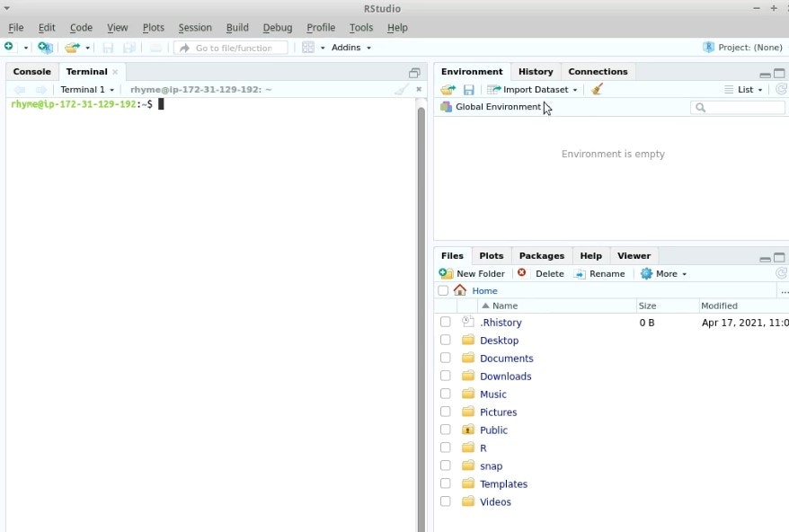Tick the Public folder checkbox

click(x=446, y=430)
